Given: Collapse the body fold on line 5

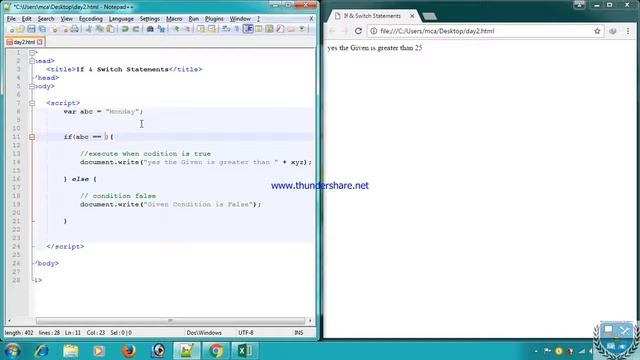Looking at the screenshot, I should tap(32, 87).
